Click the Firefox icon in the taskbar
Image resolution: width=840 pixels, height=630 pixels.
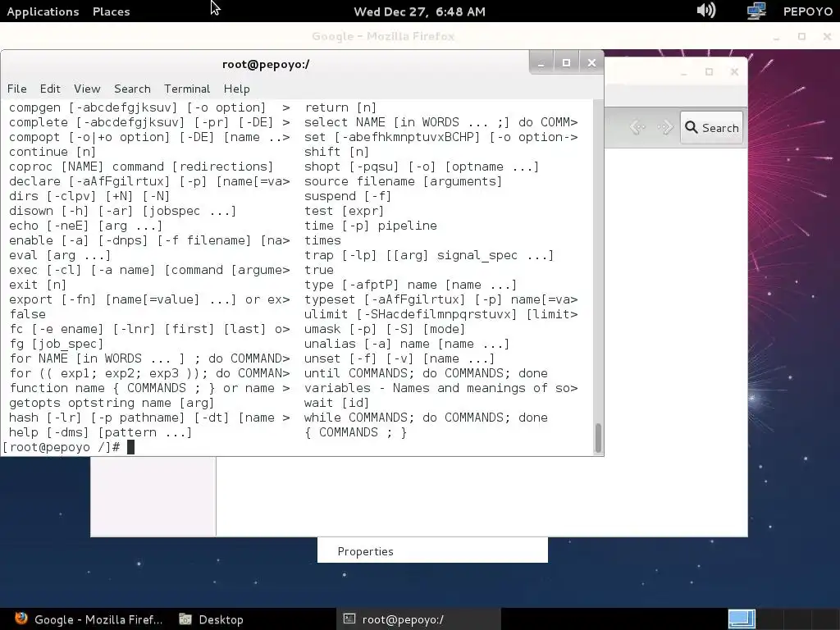[x=21, y=619]
